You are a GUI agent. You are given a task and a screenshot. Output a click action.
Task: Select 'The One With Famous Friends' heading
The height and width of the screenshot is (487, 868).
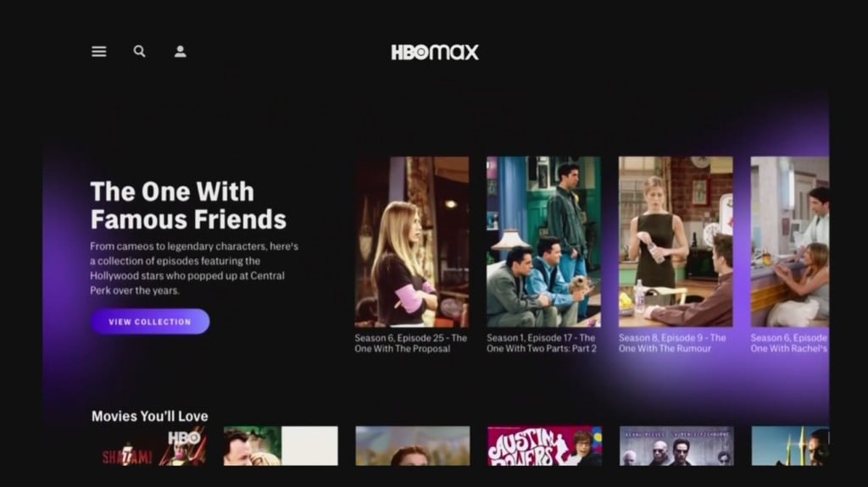click(188, 205)
